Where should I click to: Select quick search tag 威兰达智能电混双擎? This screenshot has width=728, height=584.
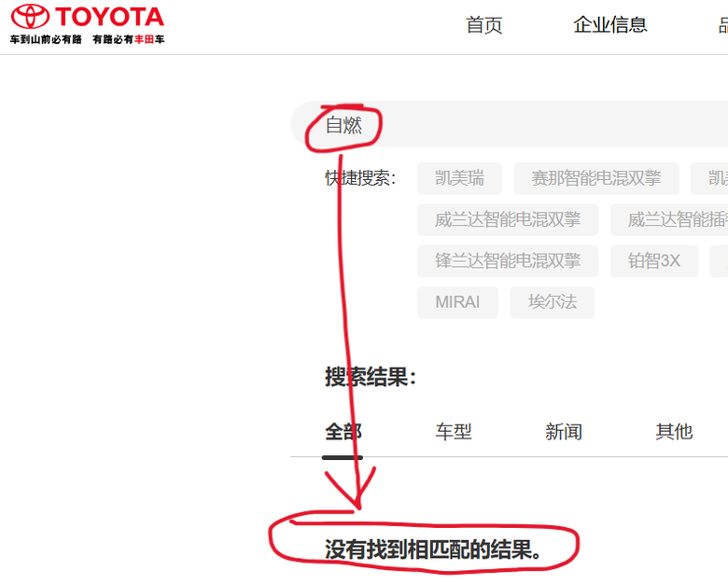click(508, 219)
